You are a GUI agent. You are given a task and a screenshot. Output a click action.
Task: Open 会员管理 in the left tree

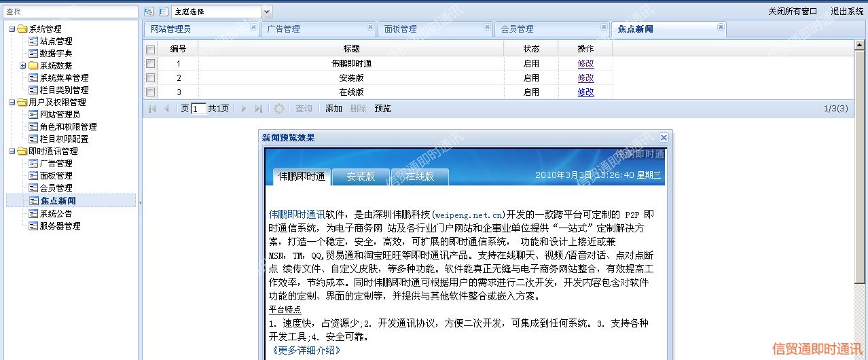(x=56, y=188)
